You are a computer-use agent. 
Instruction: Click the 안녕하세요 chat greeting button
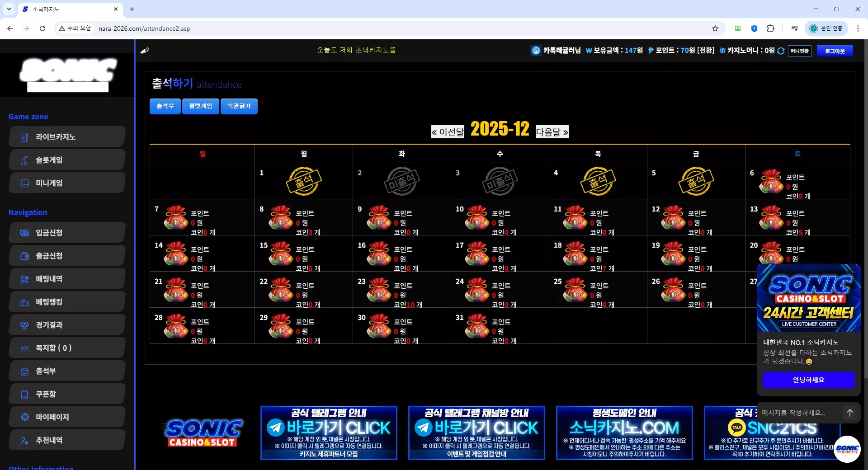808,380
